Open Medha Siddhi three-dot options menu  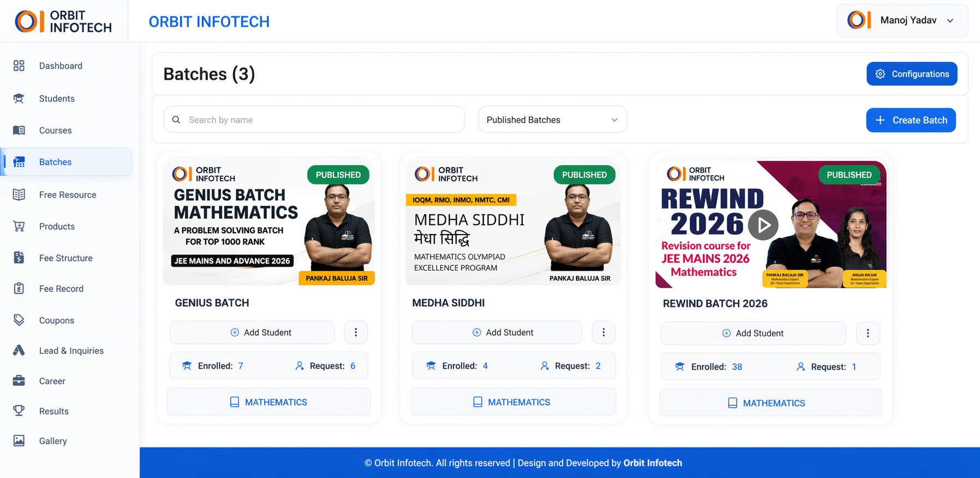pos(603,332)
